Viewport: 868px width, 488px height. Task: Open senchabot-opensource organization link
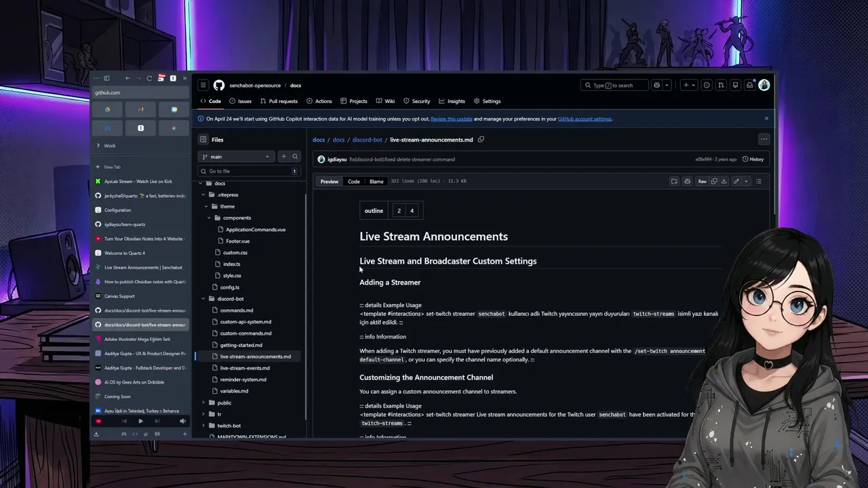point(255,85)
